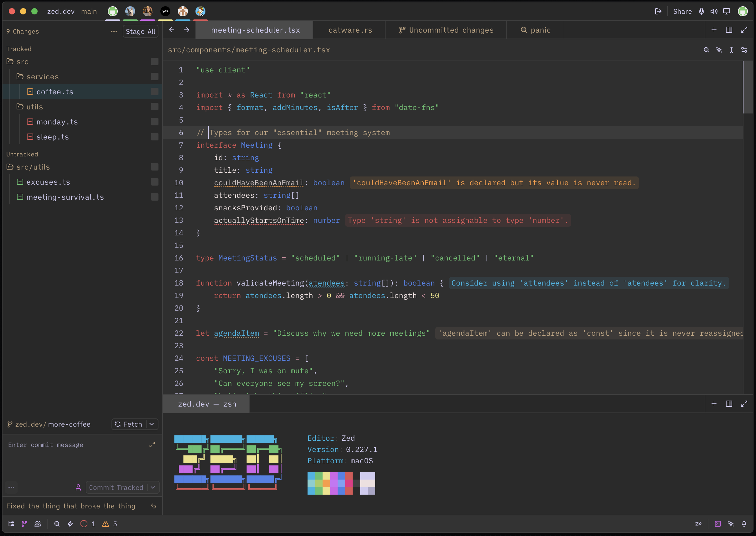Toggle the terminal panel icon in status bar
This screenshot has width=756, height=536.
(x=717, y=524)
